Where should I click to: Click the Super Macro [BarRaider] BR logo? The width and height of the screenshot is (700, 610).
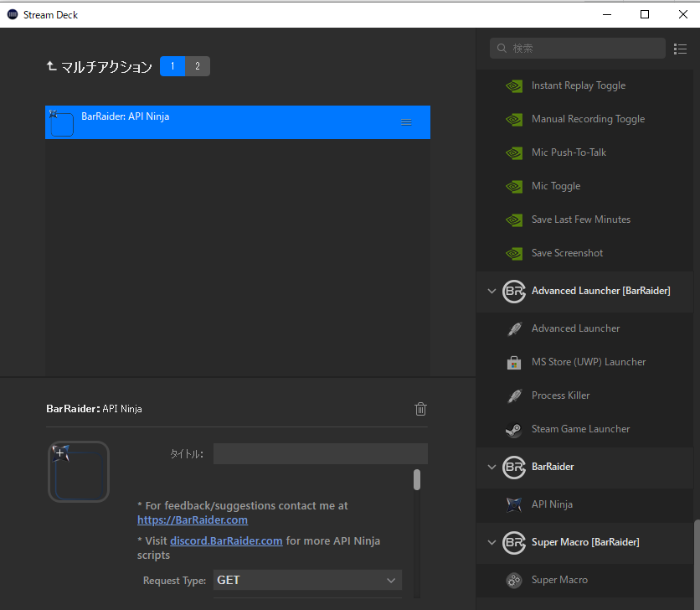pos(514,543)
